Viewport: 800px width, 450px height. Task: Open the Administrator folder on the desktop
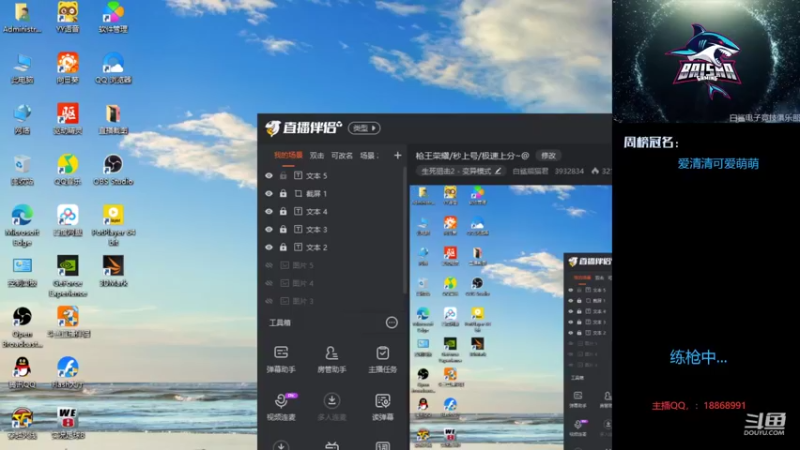pos(22,16)
